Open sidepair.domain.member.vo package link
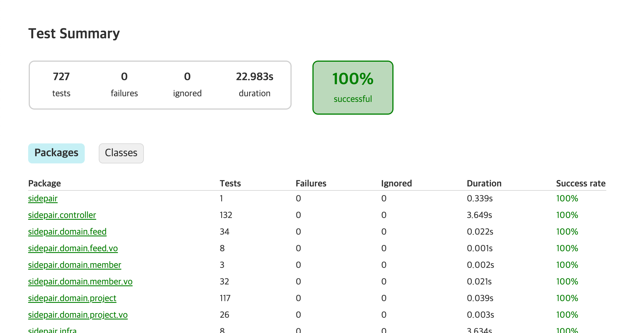 tap(80, 281)
